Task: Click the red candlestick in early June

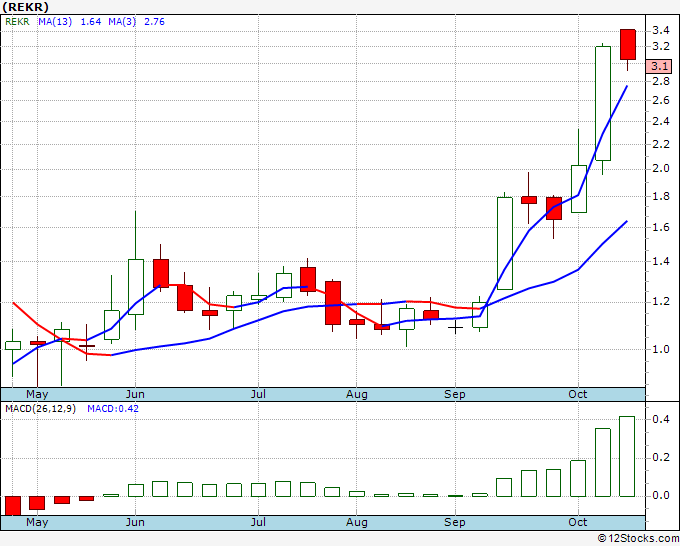Action: tap(160, 273)
